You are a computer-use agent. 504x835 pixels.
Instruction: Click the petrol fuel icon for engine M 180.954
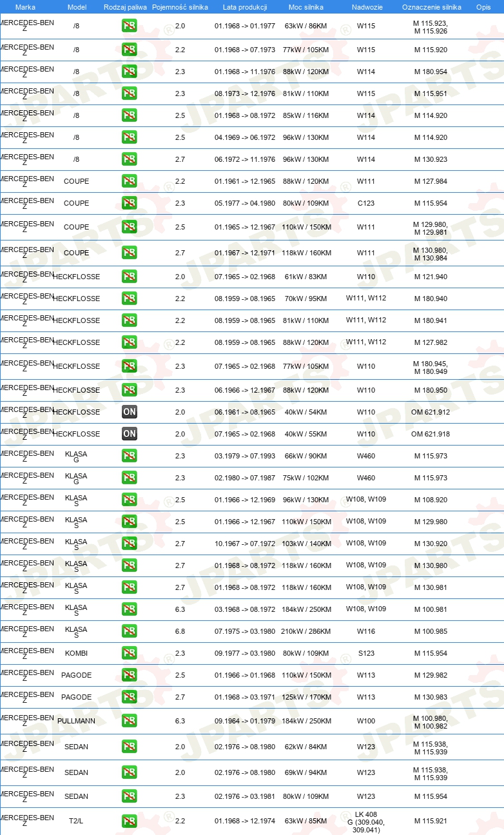(x=129, y=72)
